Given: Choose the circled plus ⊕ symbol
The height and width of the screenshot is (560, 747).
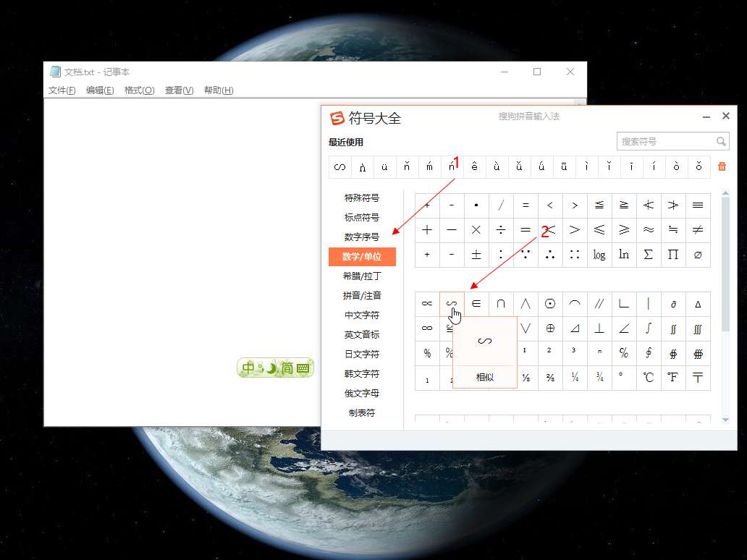Looking at the screenshot, I should point(550,328).
